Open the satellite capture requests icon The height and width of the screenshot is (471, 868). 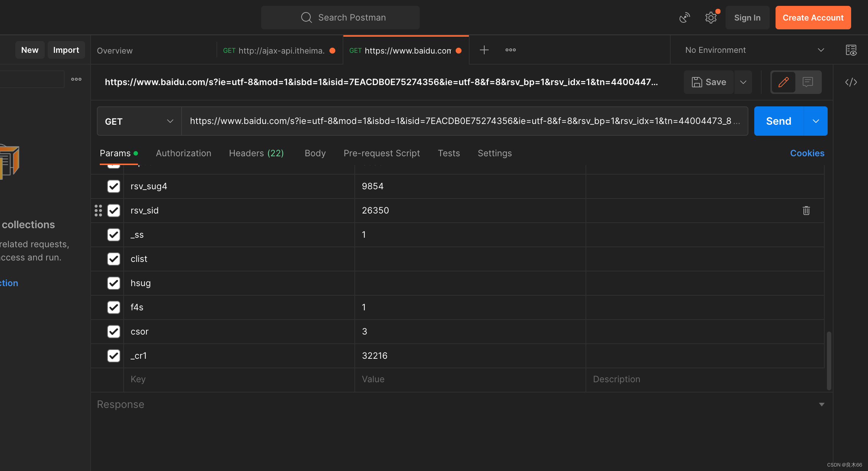point(685,18)
